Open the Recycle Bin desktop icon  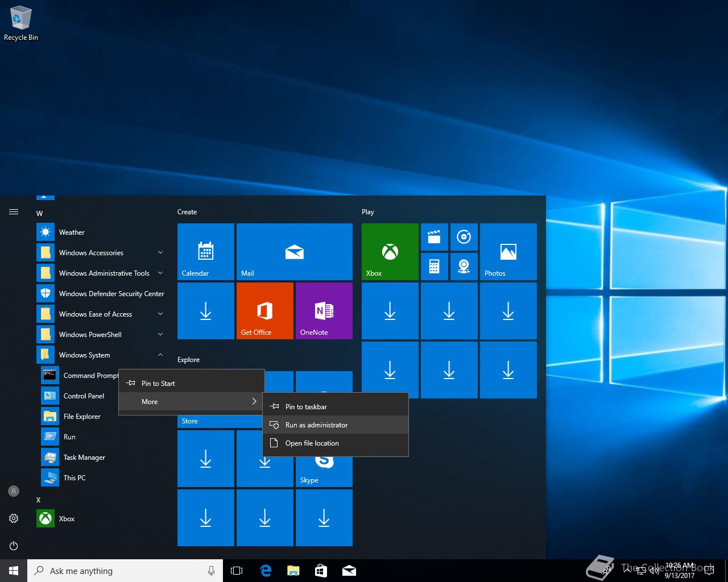[21, 24]
